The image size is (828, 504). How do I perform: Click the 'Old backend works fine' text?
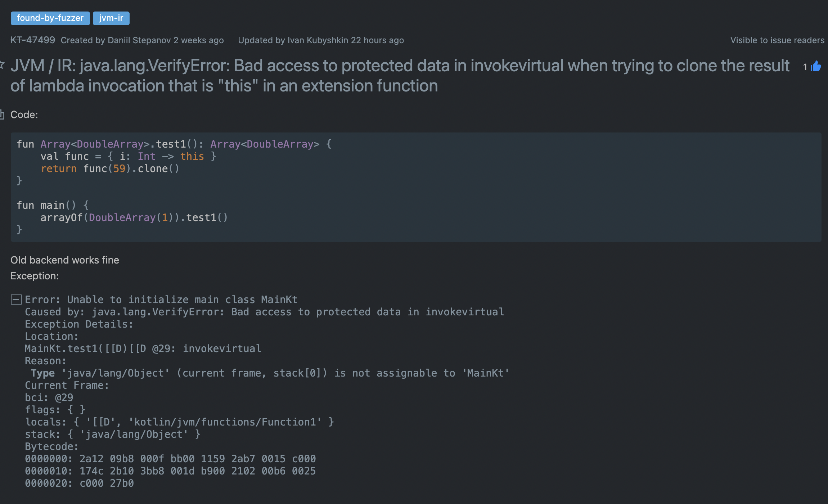point(65,260)
